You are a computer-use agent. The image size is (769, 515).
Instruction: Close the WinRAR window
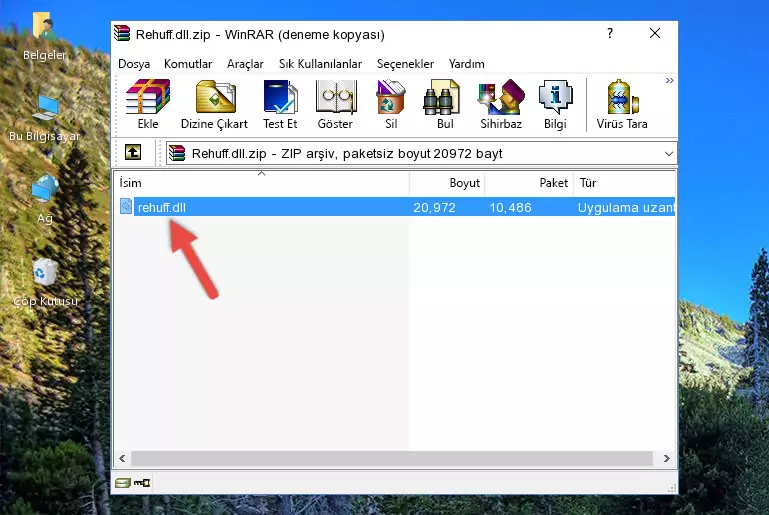[655, 33]
